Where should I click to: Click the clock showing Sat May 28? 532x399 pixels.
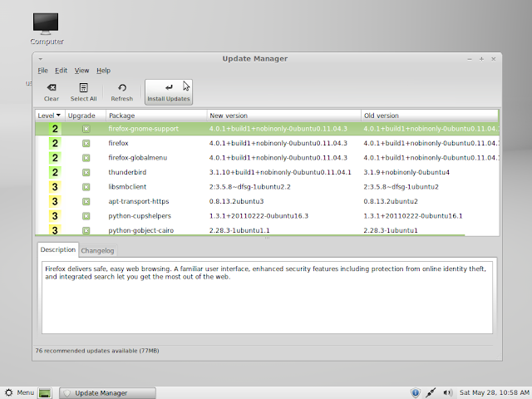pyautogui.click(x=495, y=393)
